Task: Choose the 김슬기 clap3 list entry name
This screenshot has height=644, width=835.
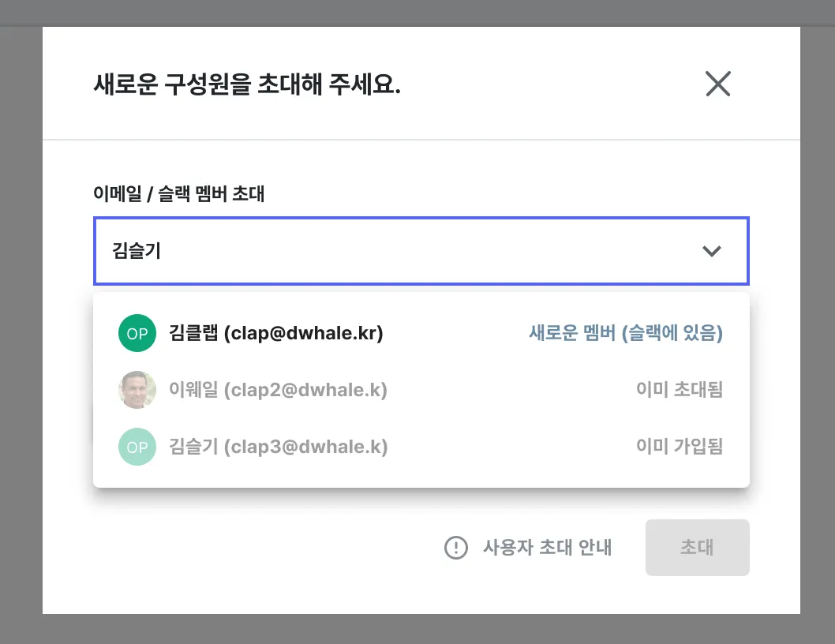Action: point(193,447)
